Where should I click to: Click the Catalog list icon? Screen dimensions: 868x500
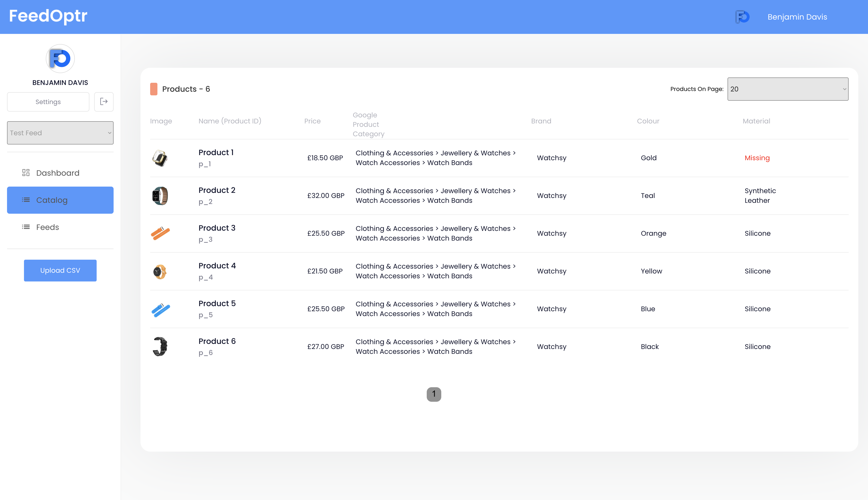tap(26, 200)
